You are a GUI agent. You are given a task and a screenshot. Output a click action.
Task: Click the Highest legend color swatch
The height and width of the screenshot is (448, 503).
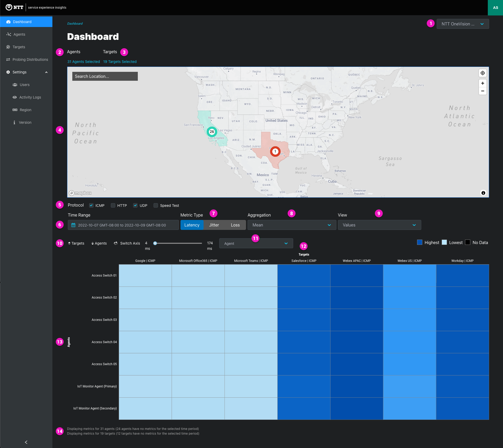click(x=420, y=242)
